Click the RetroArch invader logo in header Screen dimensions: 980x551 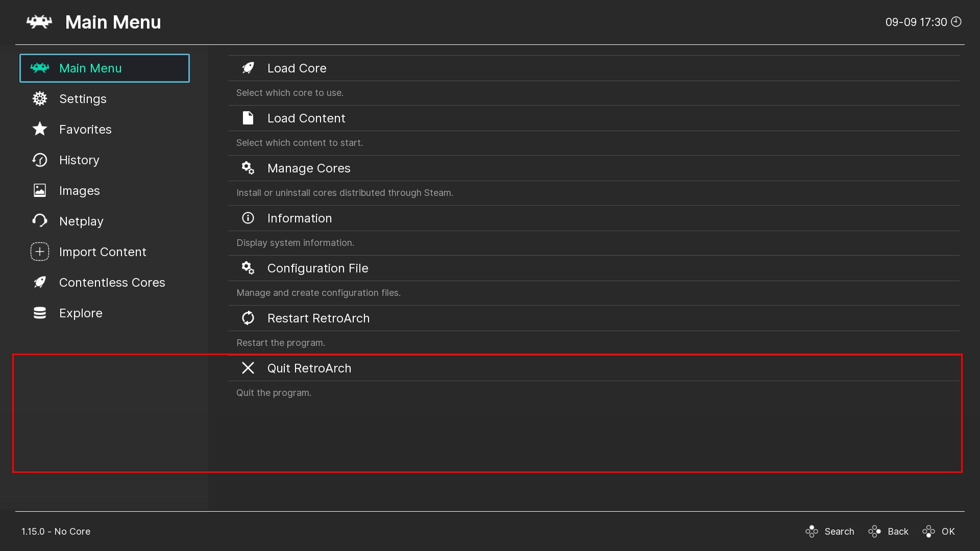(x=39, y=22)
